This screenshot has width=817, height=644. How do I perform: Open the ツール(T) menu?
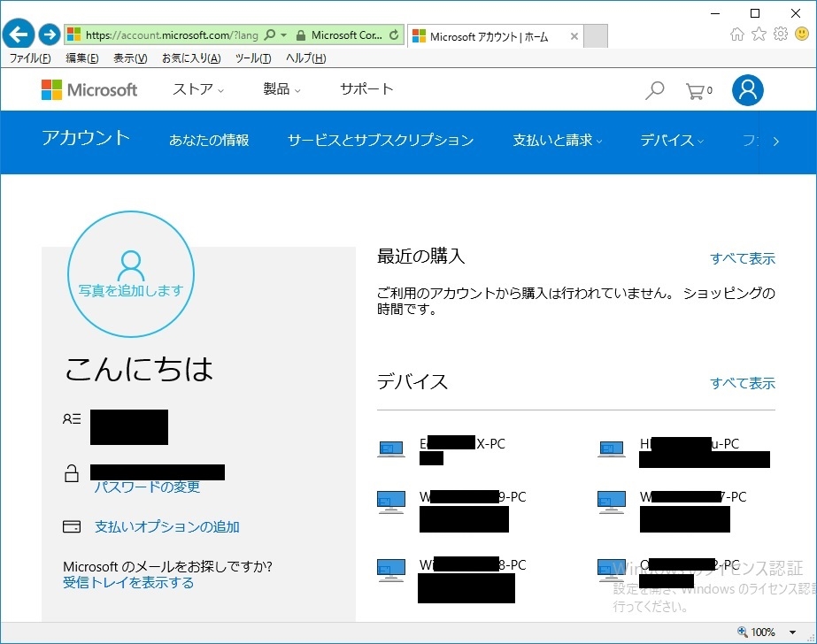[253, 58]
